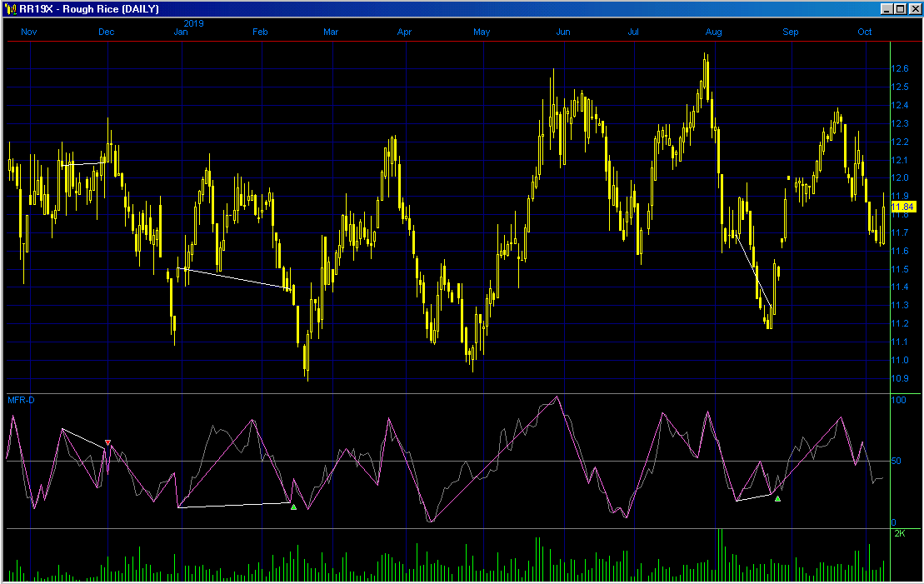The image size is (924, 584).
Task: Click the 12.3 price scale label
Action: 900,124
